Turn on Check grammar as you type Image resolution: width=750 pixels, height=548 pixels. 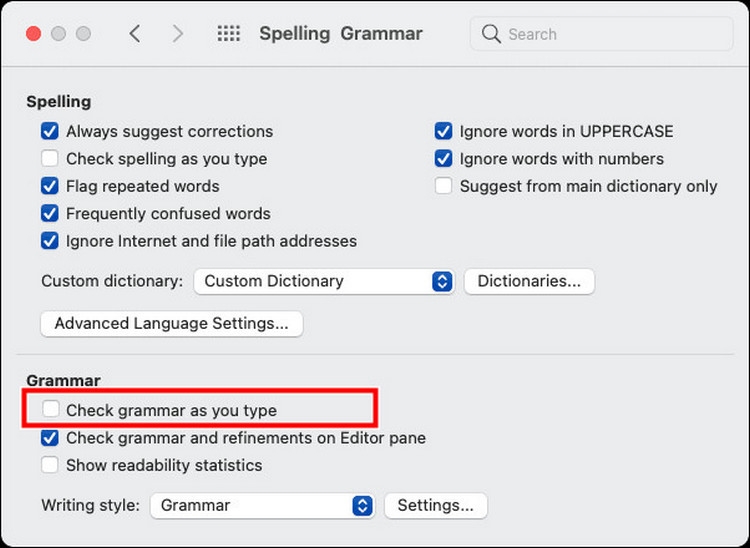pyautogui.click(x=50, y=409)
